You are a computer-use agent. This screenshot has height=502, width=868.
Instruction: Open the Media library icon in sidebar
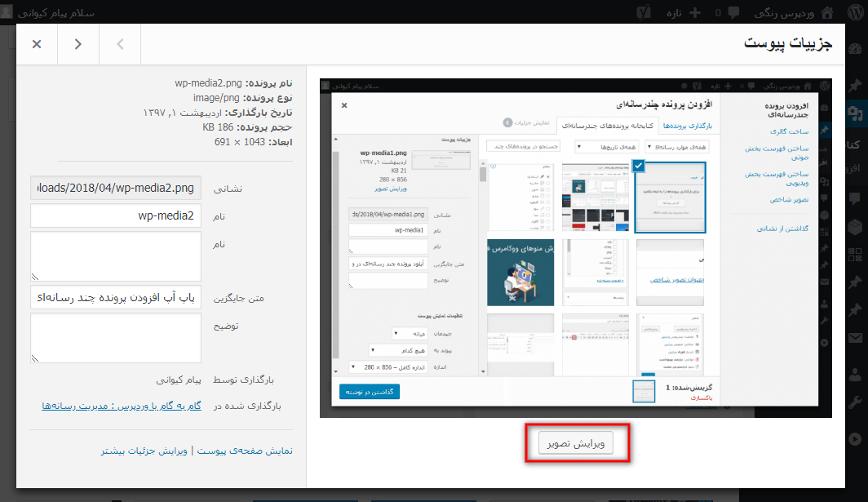(x=854, y=113)
